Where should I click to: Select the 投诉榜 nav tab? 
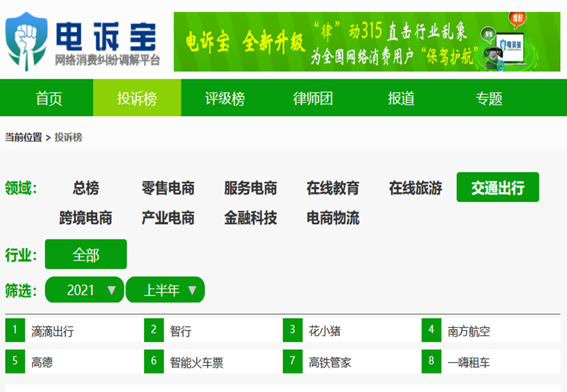click(137, 98)
